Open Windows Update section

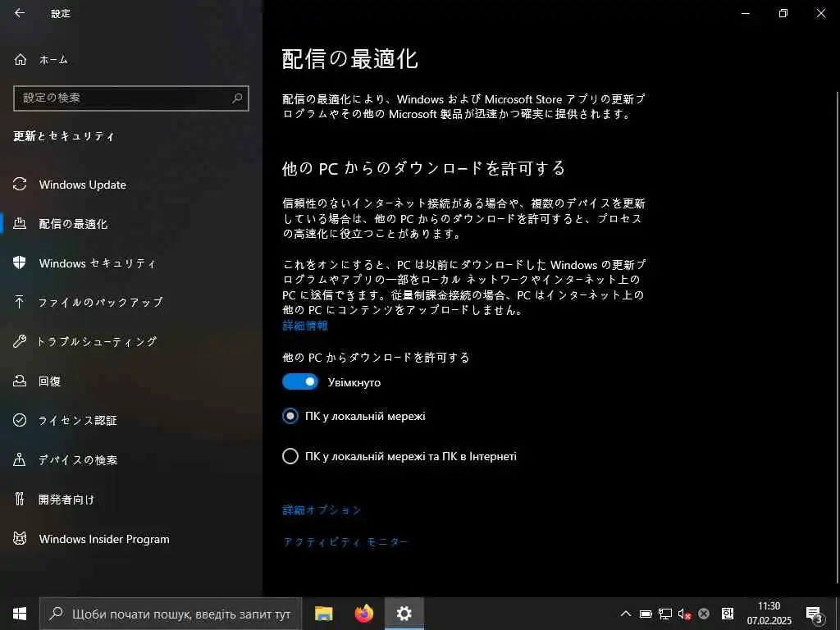pos(131,185)
